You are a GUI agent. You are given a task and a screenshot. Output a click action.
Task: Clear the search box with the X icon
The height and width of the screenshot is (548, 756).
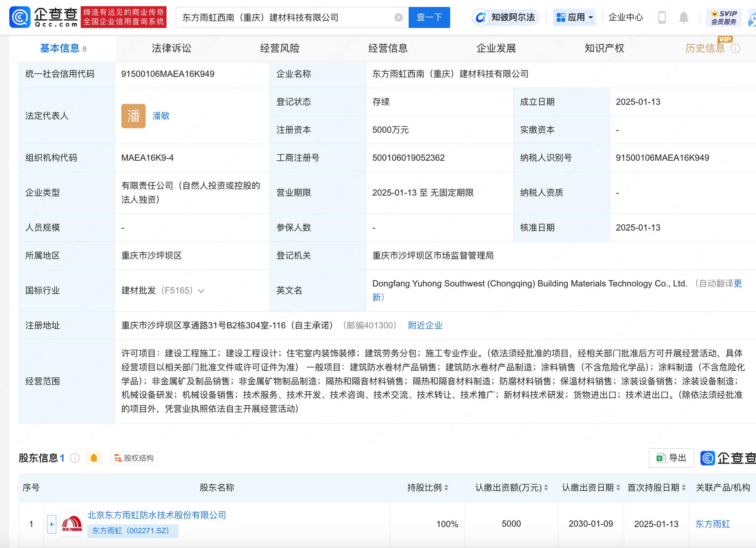[x=399, y=17]
